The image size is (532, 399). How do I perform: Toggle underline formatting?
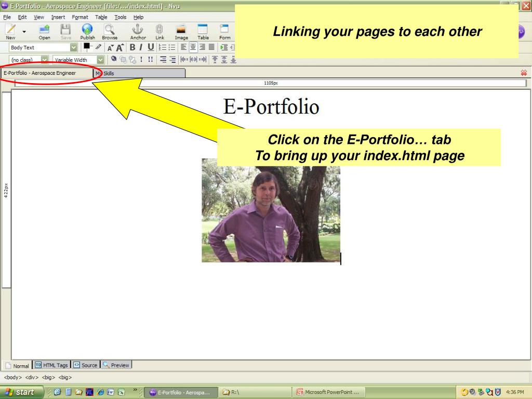point(151,47)
